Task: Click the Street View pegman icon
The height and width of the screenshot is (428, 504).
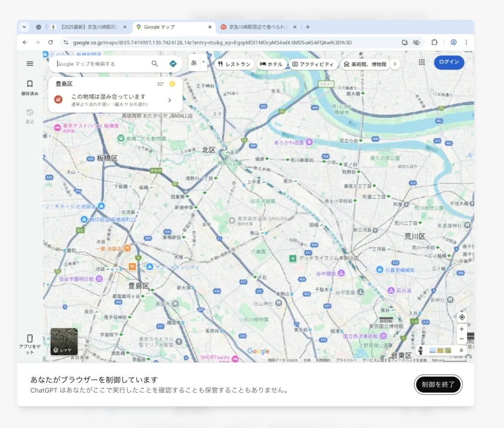Action: (420, 350)
